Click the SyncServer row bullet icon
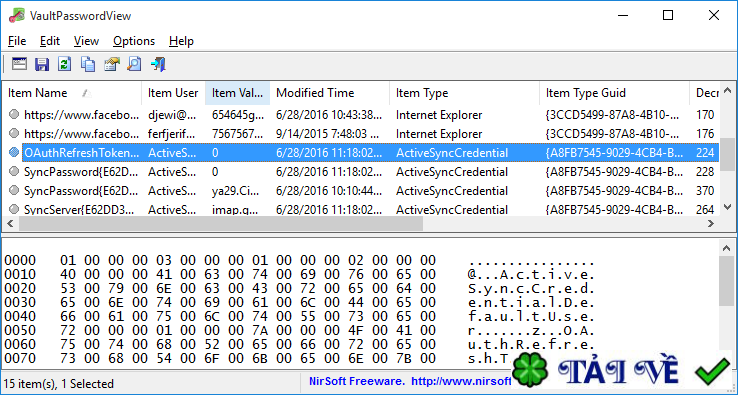Image resolution: width=738 pixels, height=395 pixels. click(14, 209)
